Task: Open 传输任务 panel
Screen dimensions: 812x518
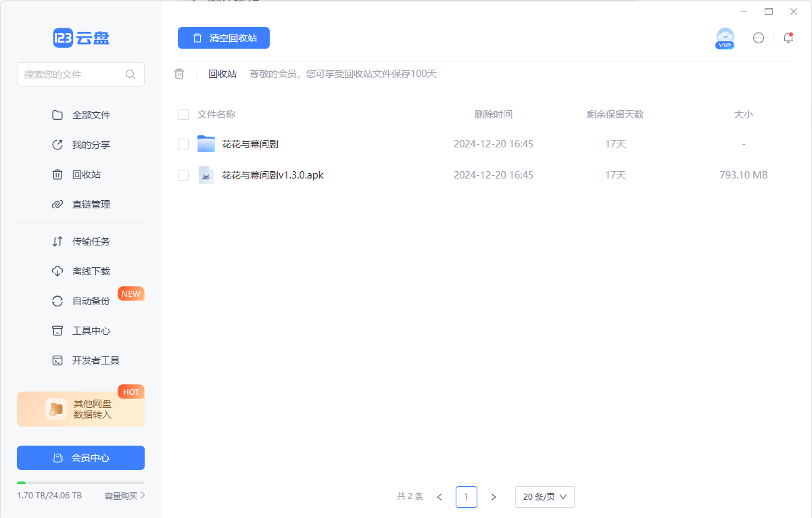Action: (91, 241)
